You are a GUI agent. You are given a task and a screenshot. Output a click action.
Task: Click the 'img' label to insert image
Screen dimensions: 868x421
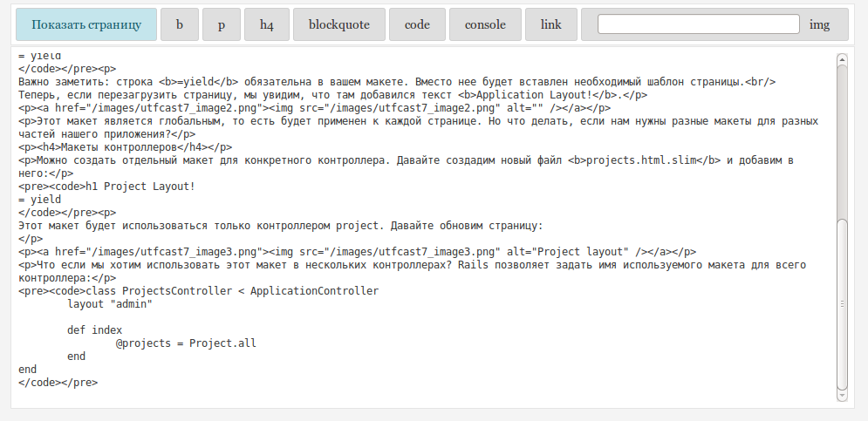819,24
